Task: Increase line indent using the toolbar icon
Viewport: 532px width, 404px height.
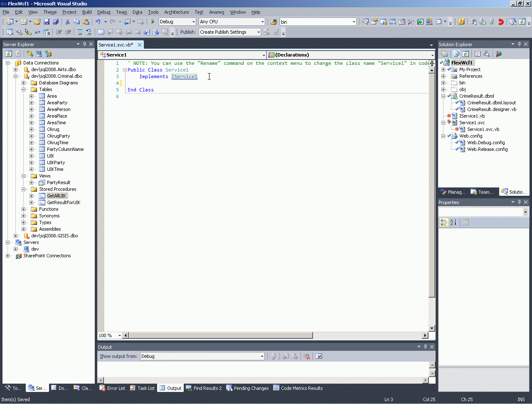Action: point(68,32)
